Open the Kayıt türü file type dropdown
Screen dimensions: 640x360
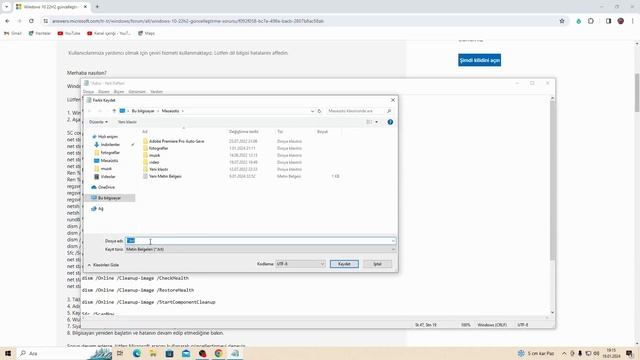tap(260, 249)
